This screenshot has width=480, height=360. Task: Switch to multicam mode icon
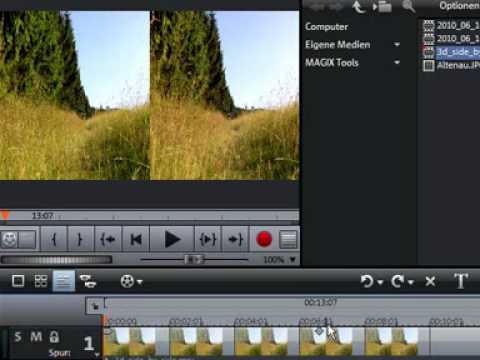[x=88, y=281]
